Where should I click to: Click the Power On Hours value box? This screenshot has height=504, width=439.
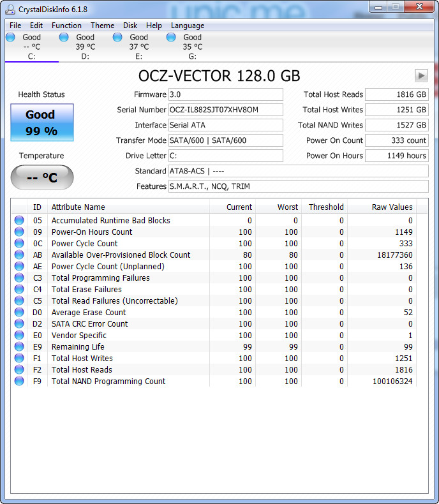[x=397, y=156]
